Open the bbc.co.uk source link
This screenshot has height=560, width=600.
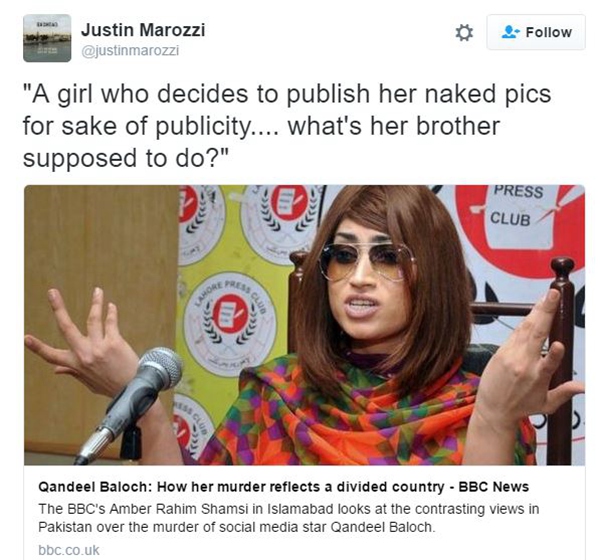(x=69, y=550)
